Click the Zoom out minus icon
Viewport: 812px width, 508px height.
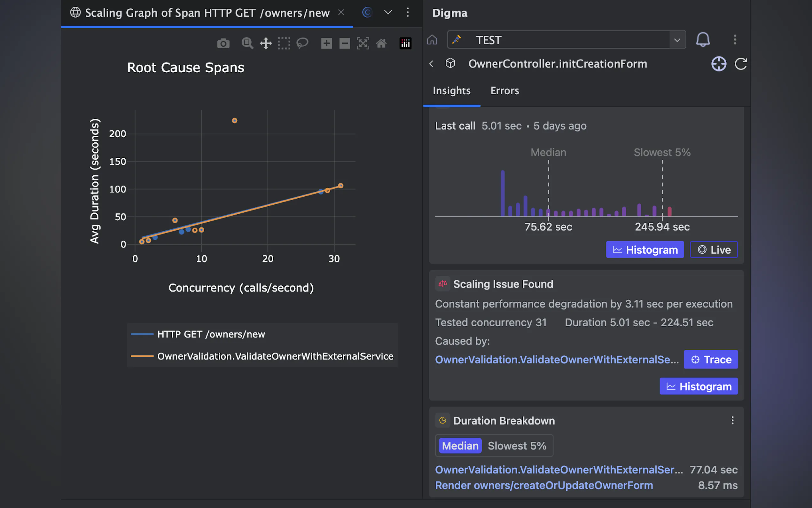pyautogui.click(x=345, y=44)
